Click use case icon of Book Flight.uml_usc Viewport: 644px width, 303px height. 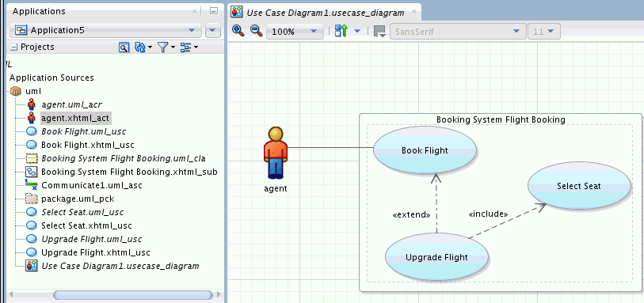coord(31,131)
